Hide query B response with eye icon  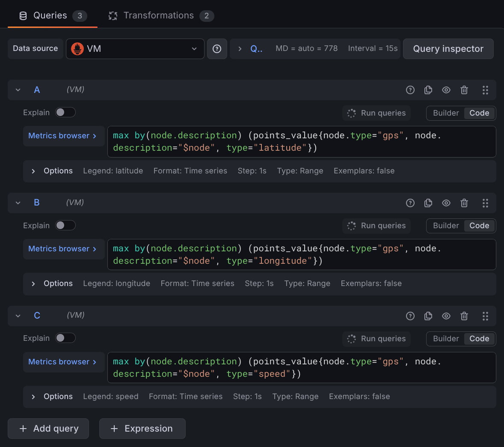coord(446,203)
